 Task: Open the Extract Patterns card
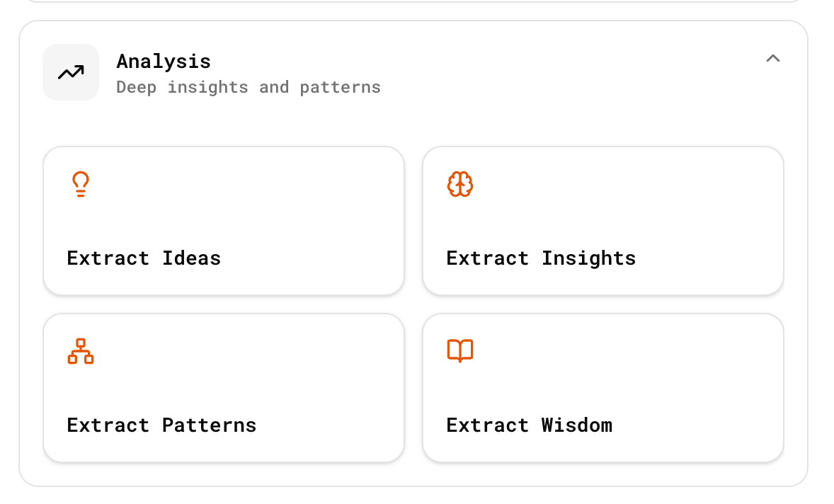pyautogui.click(x=224, y=387)
